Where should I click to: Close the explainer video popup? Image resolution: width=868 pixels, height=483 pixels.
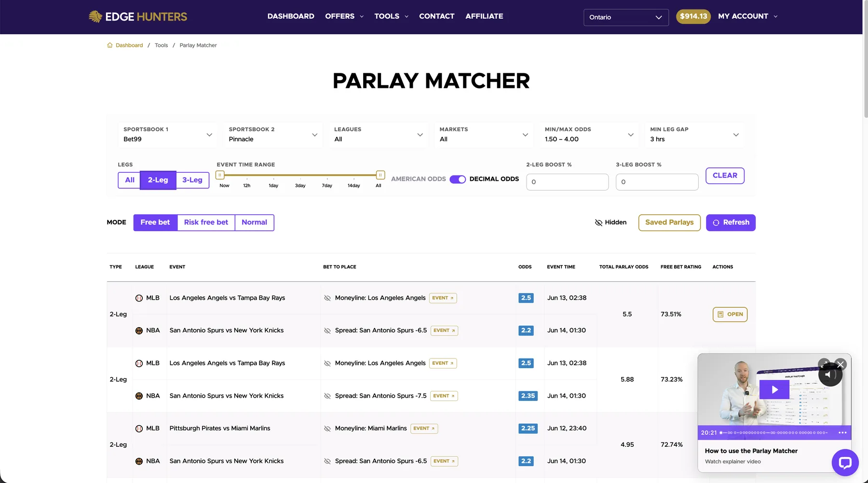841,364
